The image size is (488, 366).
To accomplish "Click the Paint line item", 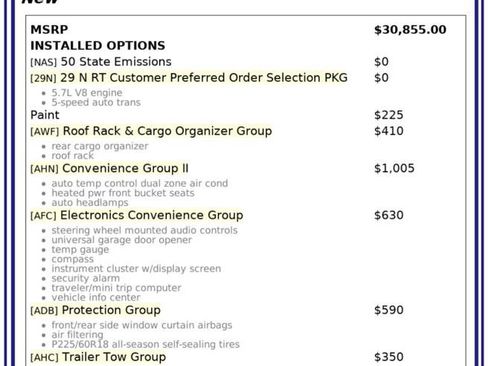I will [x=45, y=115].
